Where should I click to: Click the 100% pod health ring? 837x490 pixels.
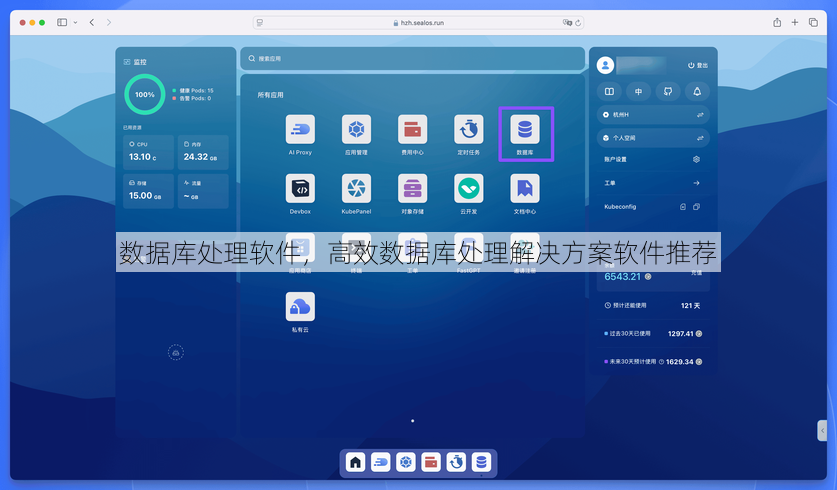click(145, 94)
